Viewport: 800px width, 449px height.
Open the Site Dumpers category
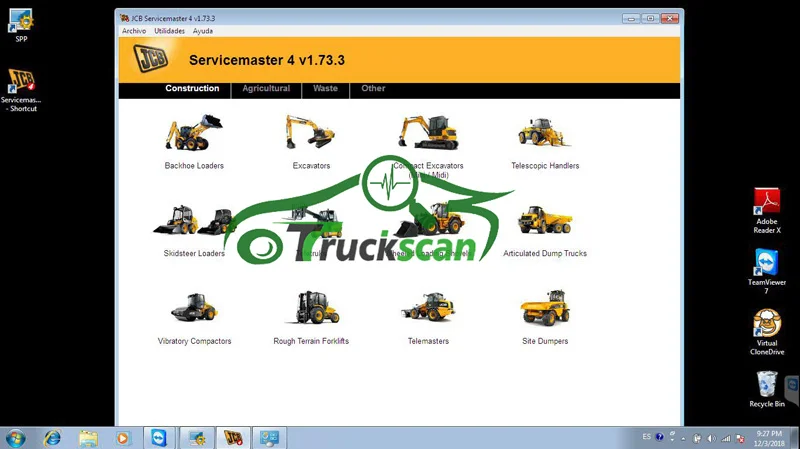click(545, 308)
